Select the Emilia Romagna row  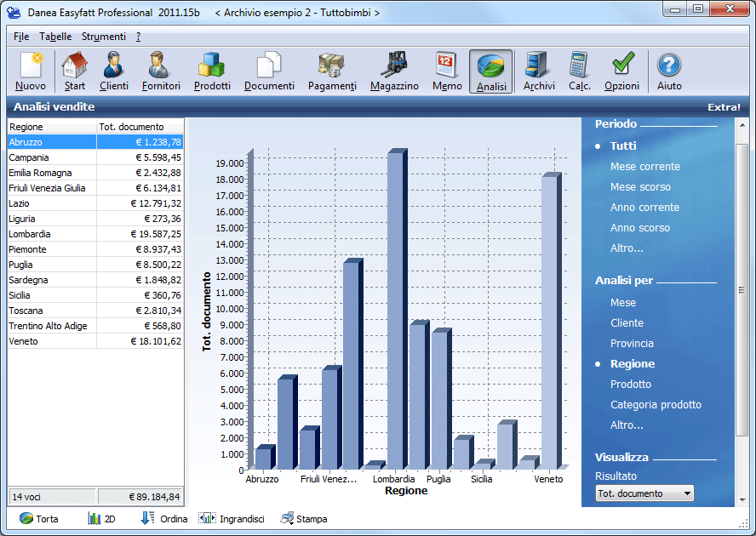tap(95, 173)
